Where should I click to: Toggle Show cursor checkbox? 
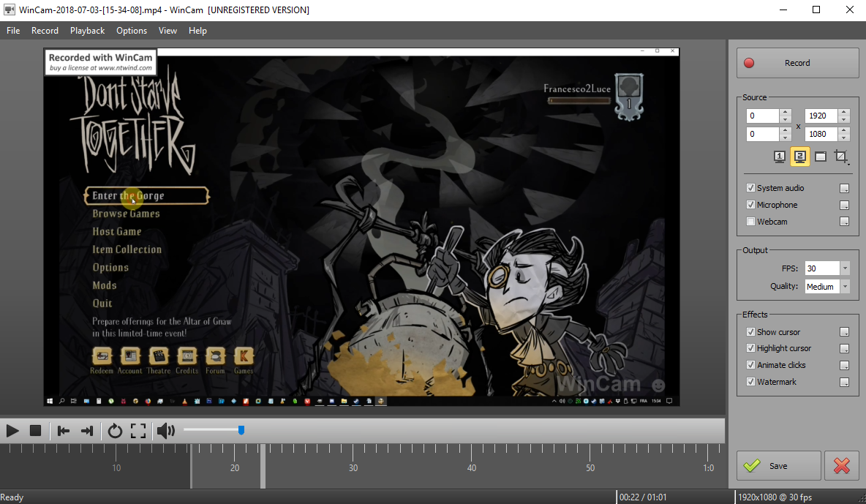pos(750,331)
